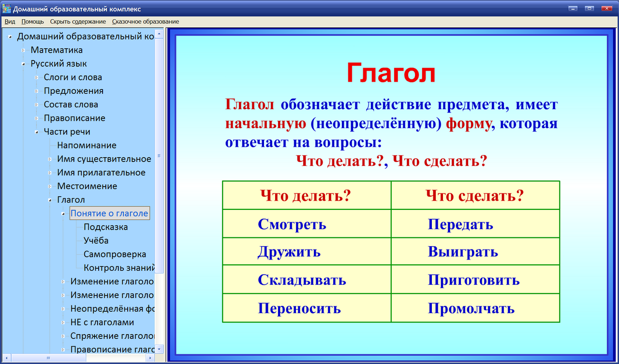Open the Сказочное образование menu

pyautogui.click(x=145, y=21)
